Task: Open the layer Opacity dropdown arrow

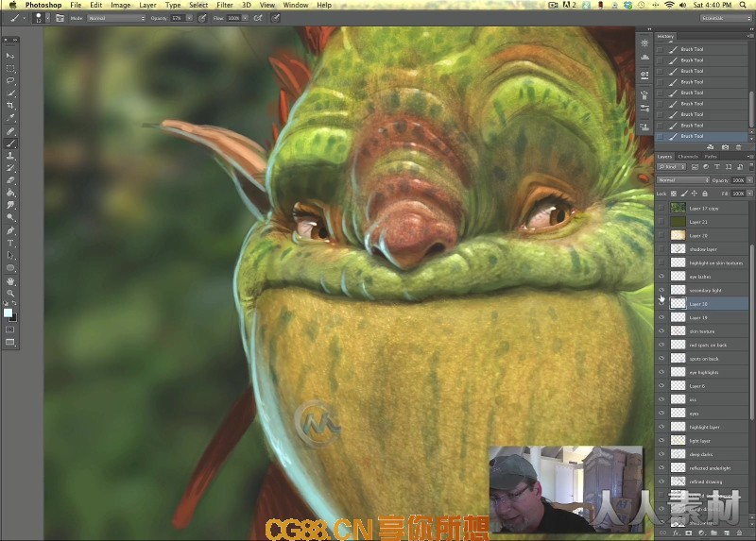Action: [749, 180]
